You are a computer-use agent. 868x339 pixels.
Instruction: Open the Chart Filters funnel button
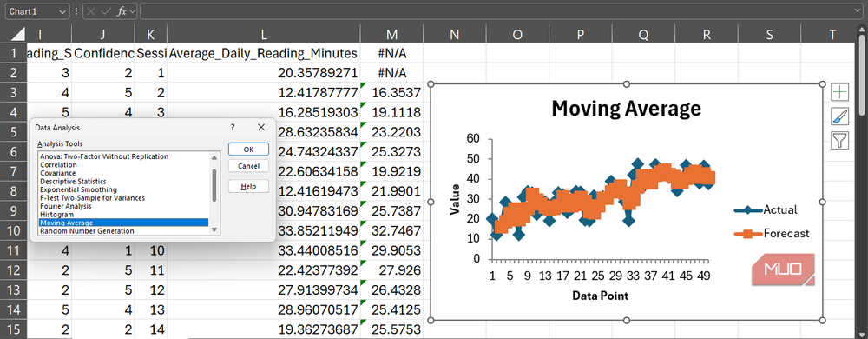839,140
